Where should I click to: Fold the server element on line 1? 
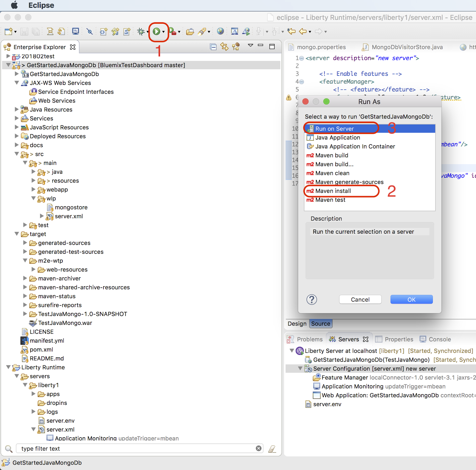click(x=302, y=58)
